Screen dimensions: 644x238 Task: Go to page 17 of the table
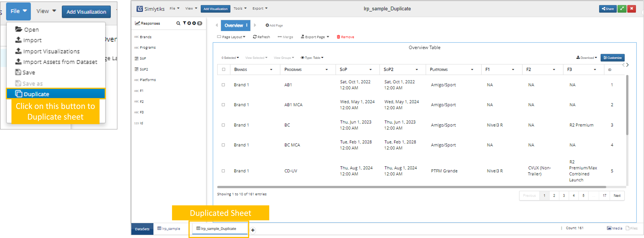604,196
